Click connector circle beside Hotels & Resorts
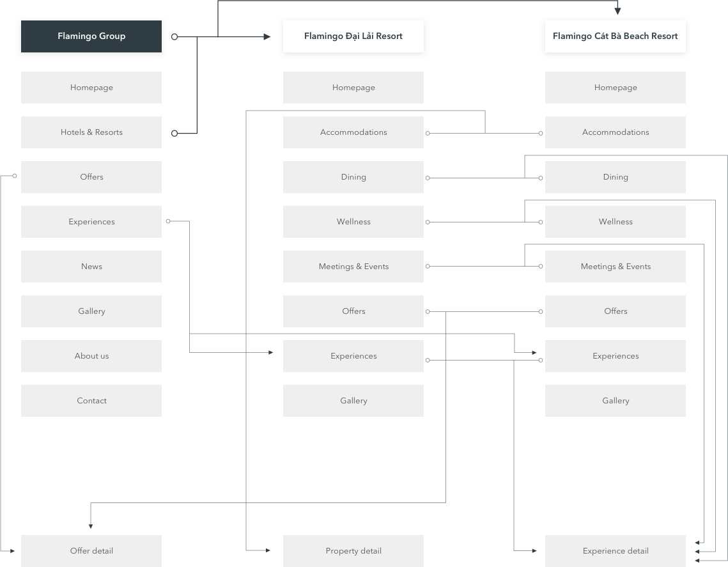The height and width of the screenshot is (567, 728). [x=174, y=133]
